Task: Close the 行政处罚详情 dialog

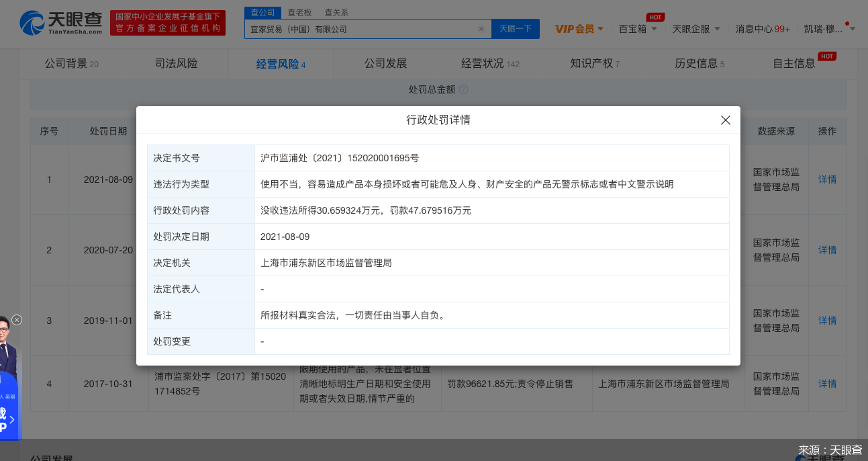Action: [x=725, y=120]
